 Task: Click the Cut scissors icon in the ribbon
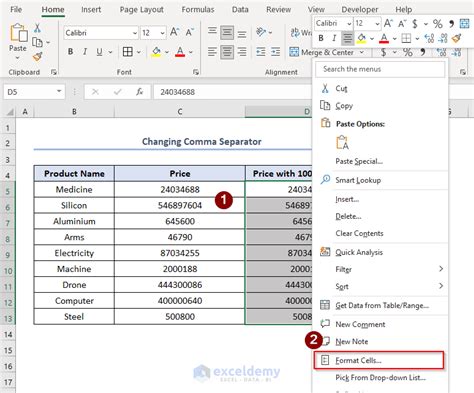37,28
